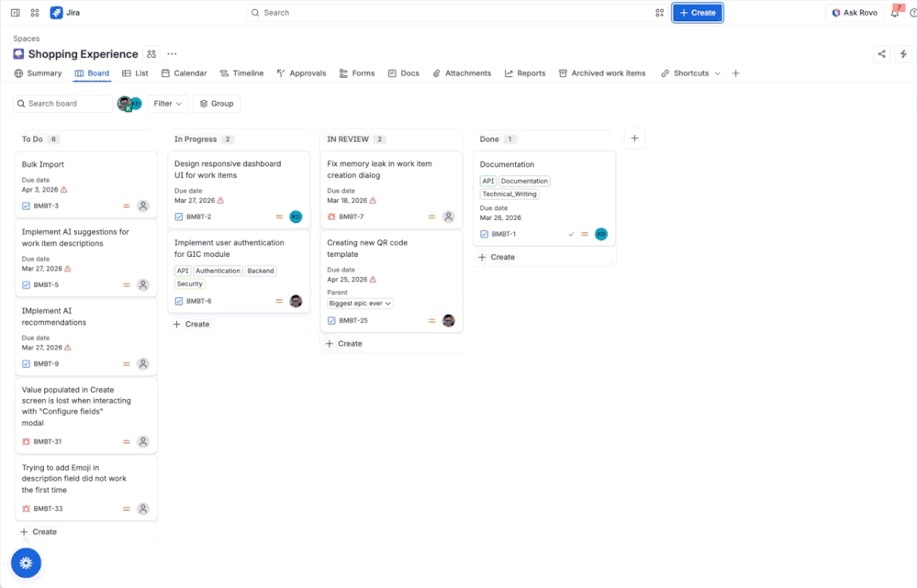
Task: Click the Ask Rovo button
Action: click(855, 12)
